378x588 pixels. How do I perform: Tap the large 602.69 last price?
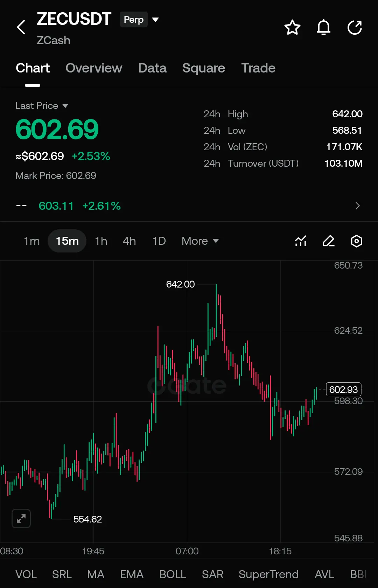[57, 129]
